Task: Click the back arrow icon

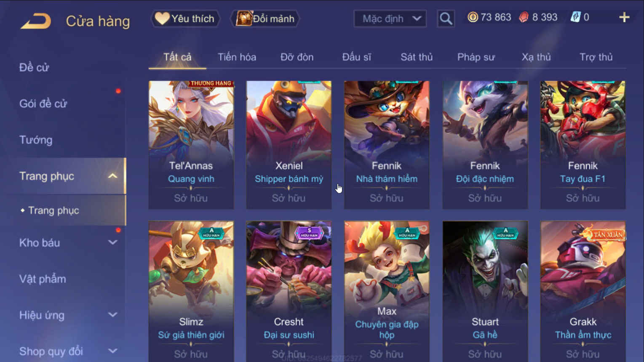Action: pyautogui.click(x=36, y=21)
